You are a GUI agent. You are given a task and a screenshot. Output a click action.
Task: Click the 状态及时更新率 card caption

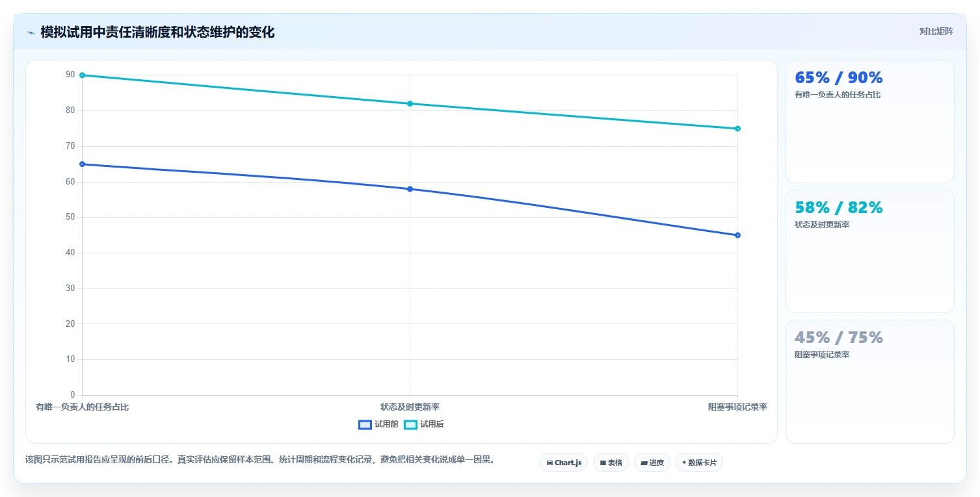[x=822, y=225]
